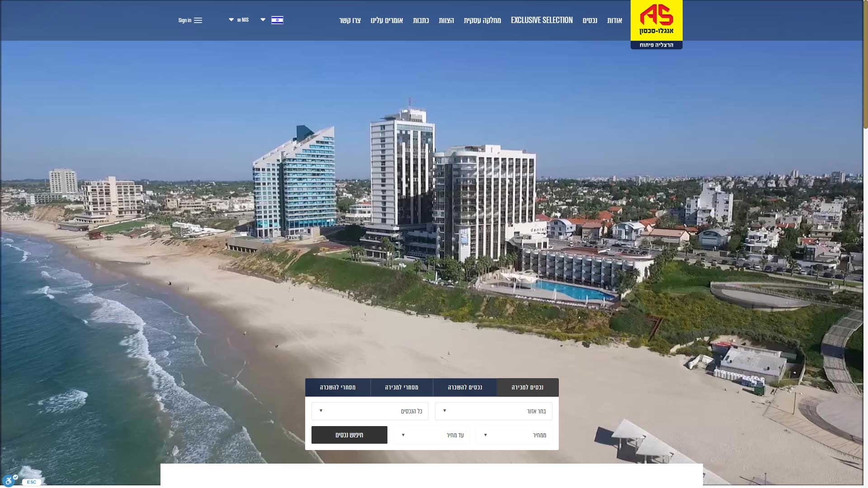Click the Sign in link
Image resolution: width=868 pixels, height=488 pixels.
[x=184, y=20]
